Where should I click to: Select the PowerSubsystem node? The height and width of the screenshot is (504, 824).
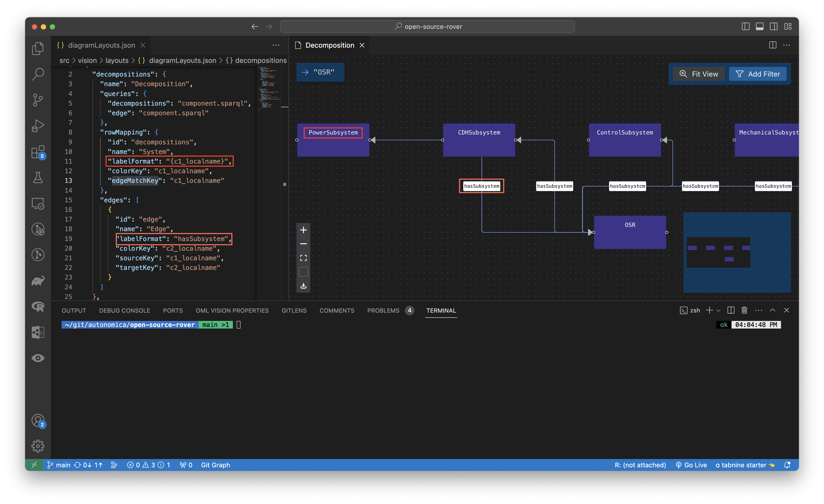tap(333, 140)
